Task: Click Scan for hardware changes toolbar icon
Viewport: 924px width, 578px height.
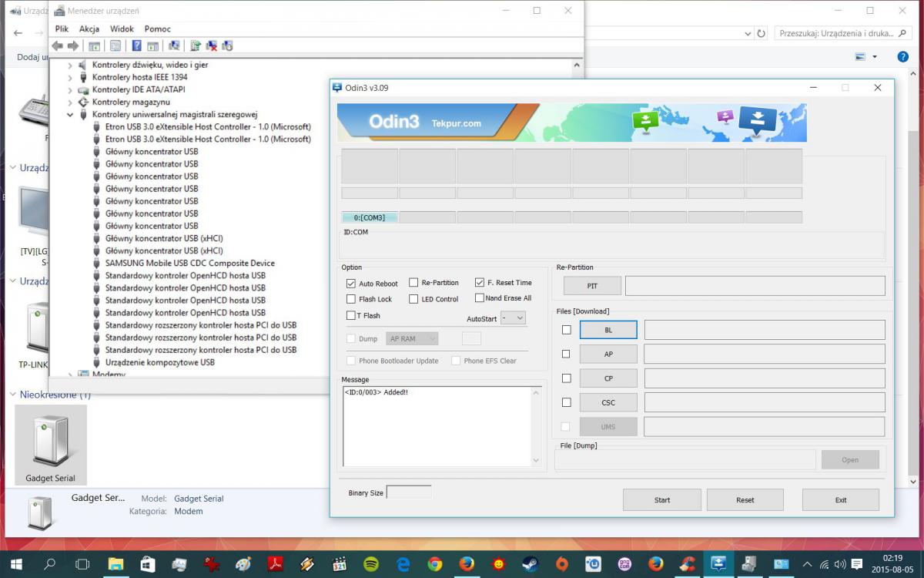Action: [x=174, y=46]
